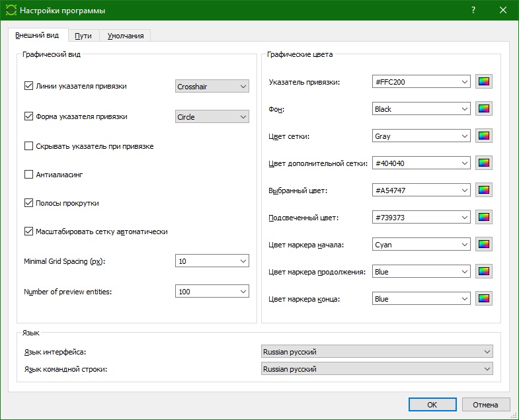Open the Язык интерфейса dropdown
This screenshot has height=420, width=519.
coord(377,352)
